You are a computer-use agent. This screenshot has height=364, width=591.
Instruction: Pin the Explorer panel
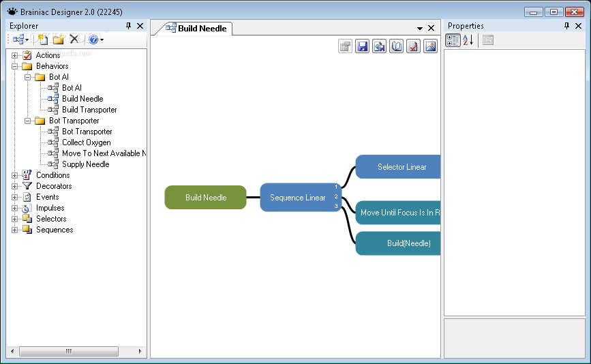tap(129, 26)
